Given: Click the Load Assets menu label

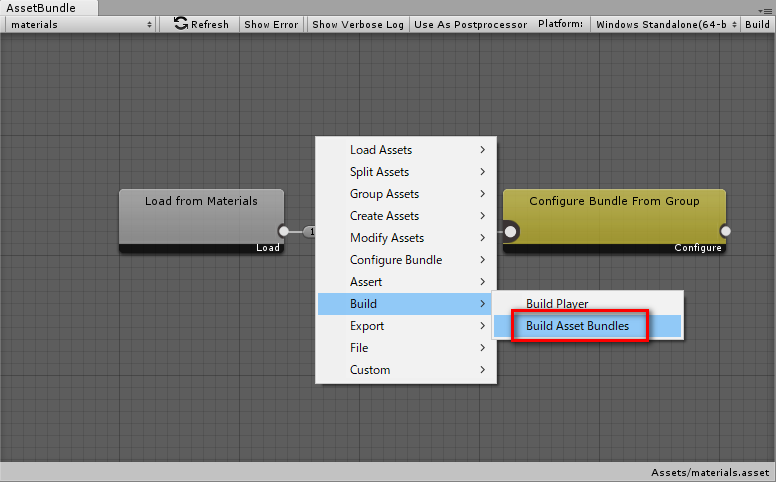Looking at the screenshot, I should click(381, 149).
